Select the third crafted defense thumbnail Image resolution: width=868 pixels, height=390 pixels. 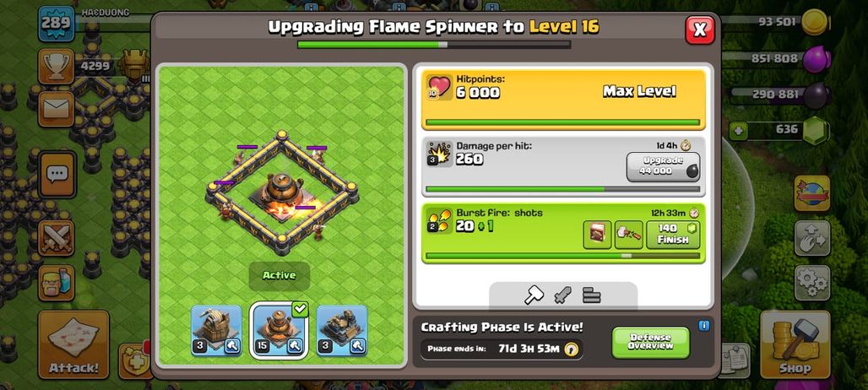coord(342,330)
